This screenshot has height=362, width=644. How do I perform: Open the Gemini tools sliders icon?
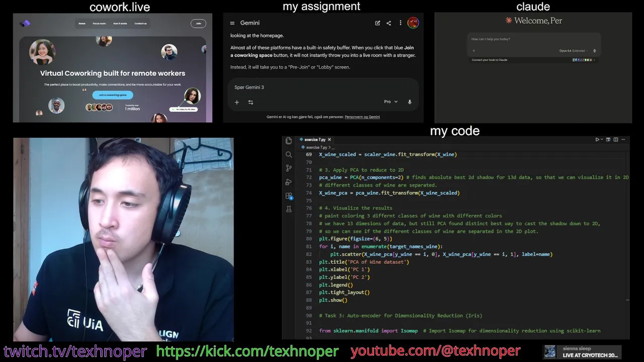(x=251, y=102)
